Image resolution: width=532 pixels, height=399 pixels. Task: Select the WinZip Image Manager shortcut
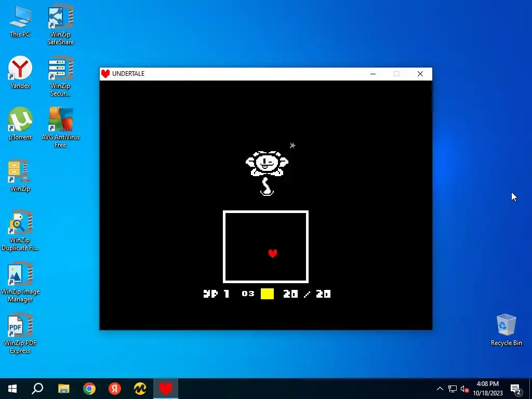point(20,282)
